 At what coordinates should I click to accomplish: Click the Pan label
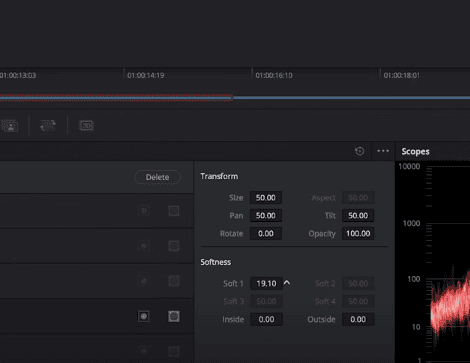(236, 216)
